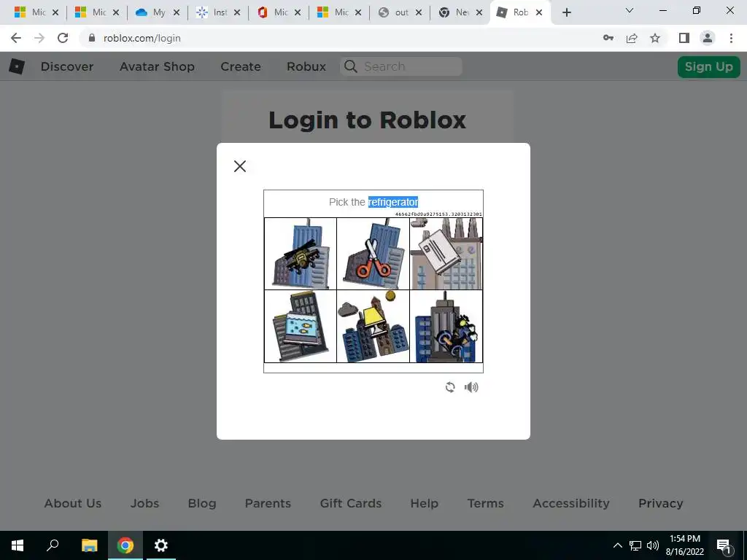The height and width of the screenshot is (560, 747).
Task: Open the notification center icon
Action: click(724, 545)
